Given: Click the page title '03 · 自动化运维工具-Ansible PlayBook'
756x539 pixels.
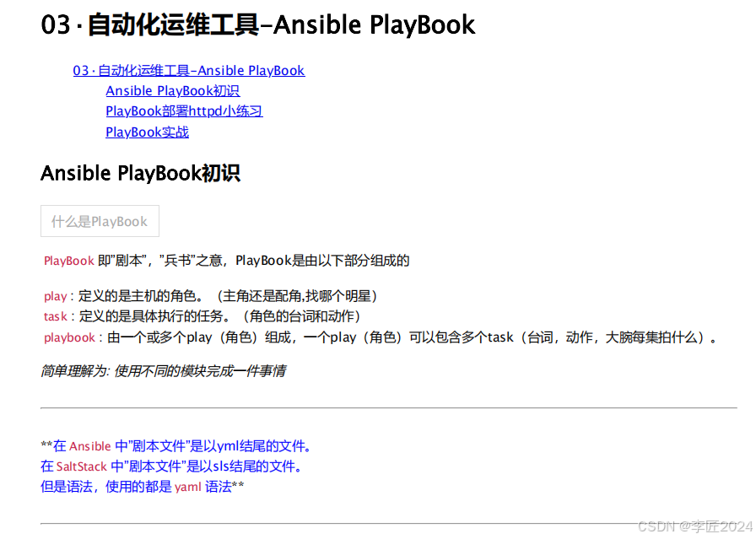Looking at the screenshot, I should tap(258, 24).
